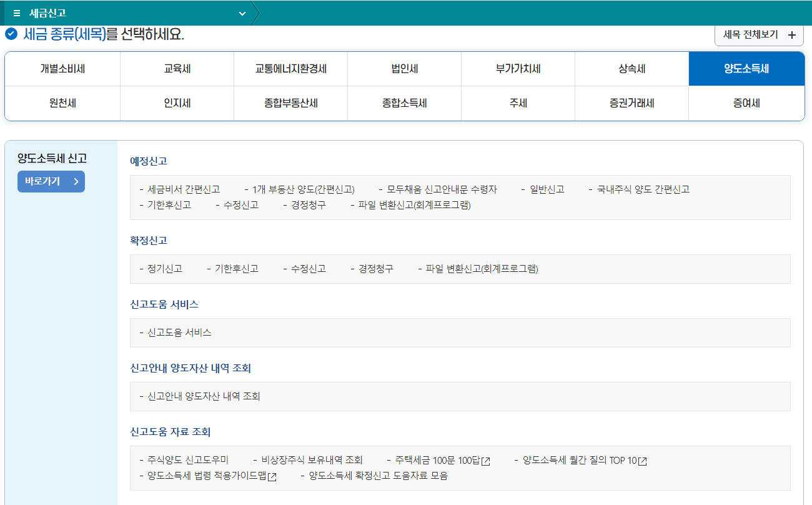Open 경정청구 under 예정신고
This screenshot has height=505, width=812.
pos(308,205)
